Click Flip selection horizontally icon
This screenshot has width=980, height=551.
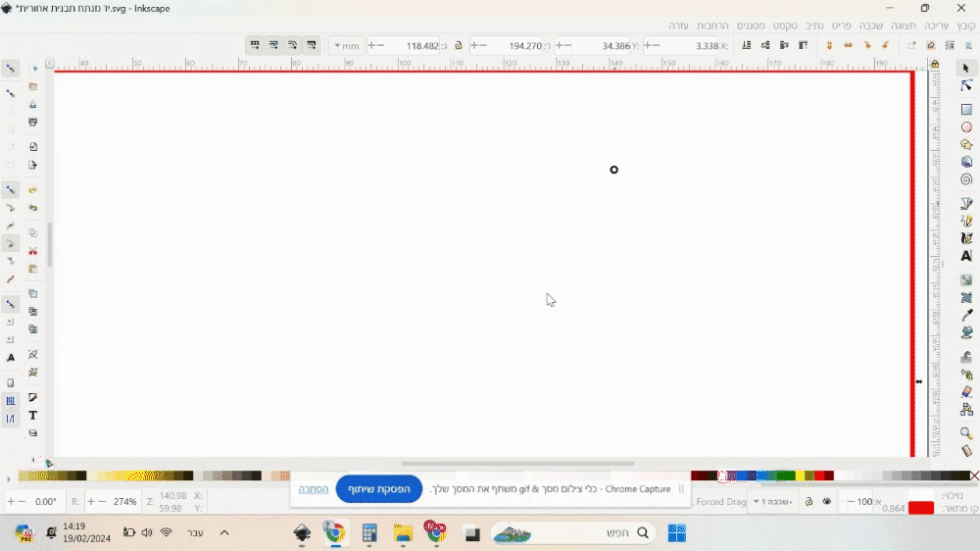pyautogui.click(x=848, y=45)
